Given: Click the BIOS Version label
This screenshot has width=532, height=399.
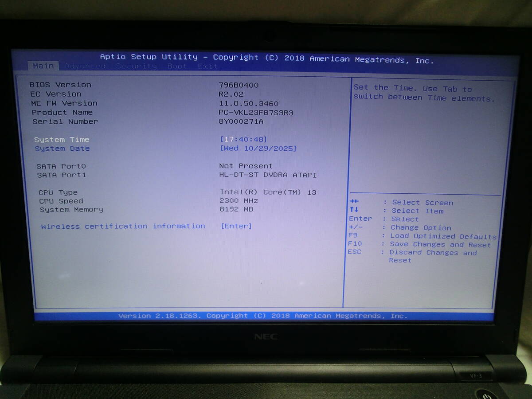Looking at the screenshot, I should pyautogui.click(x=60, y=85).
